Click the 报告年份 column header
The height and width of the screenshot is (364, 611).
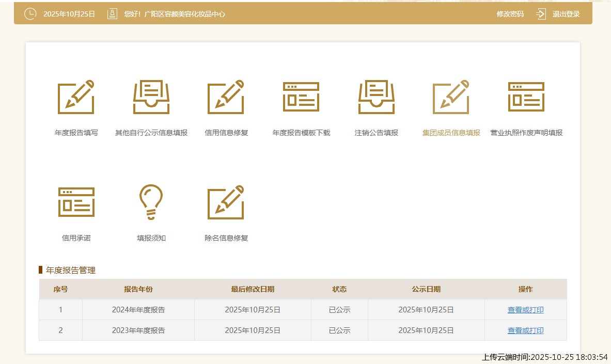(x=138, y=289)
